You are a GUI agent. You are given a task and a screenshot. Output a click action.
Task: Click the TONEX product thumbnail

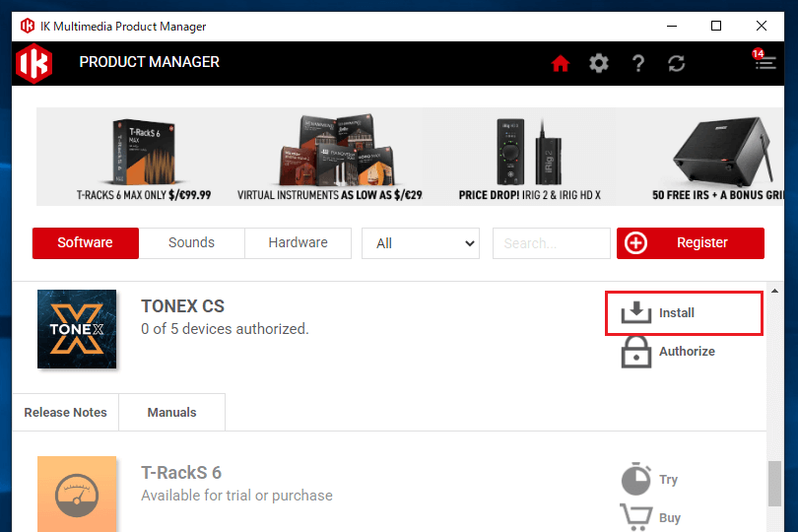(x=77, y=329)
